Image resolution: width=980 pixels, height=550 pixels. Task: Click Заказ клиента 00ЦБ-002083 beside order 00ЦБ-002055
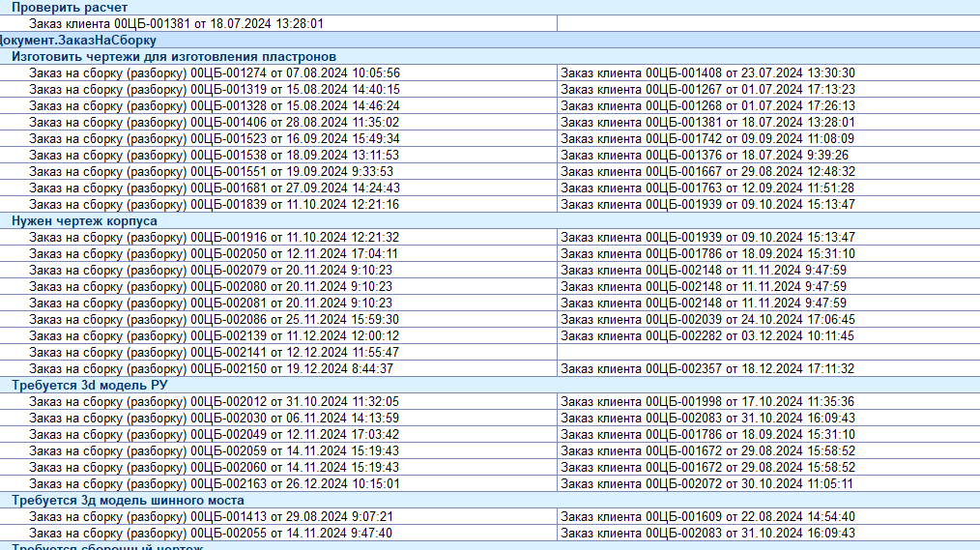[707, 534]
